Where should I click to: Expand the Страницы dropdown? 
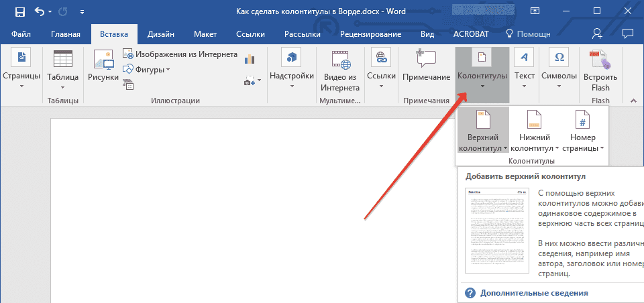pos(21,69)
